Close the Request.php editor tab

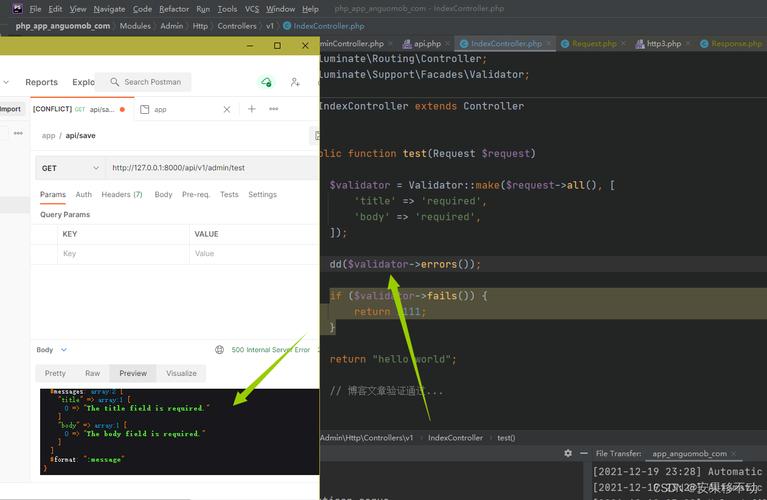[623, 44]
